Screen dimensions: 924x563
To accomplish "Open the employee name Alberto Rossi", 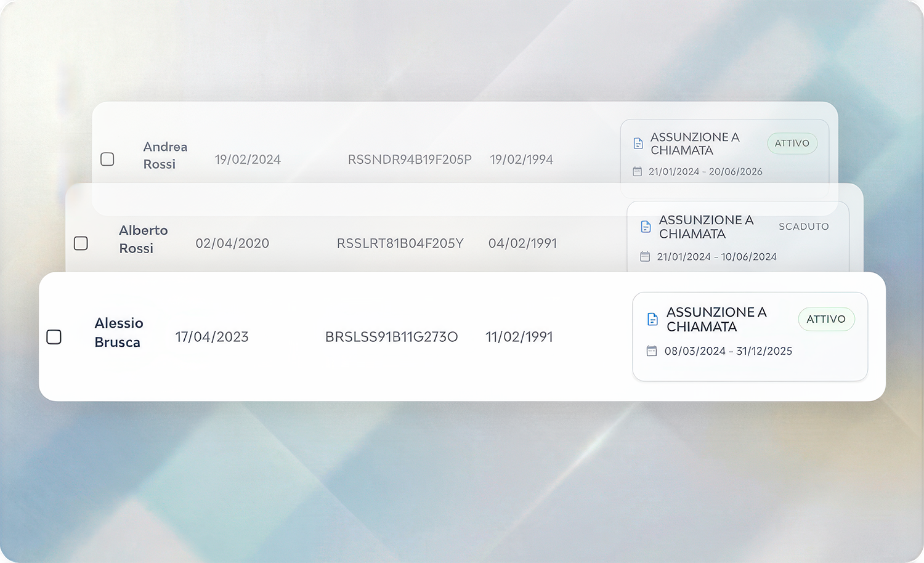I will pos(143,239).
